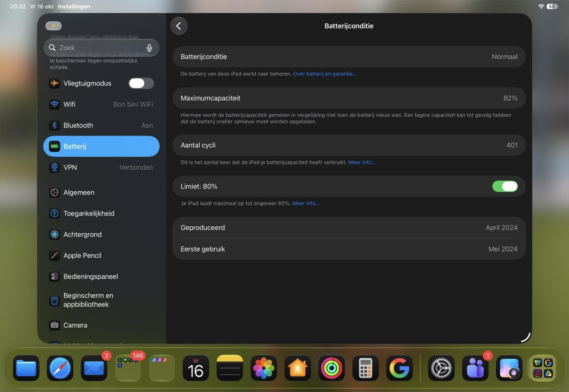Open the Apple Pencil settings
This screenshot has width=569, height=392.
point(101,256)
